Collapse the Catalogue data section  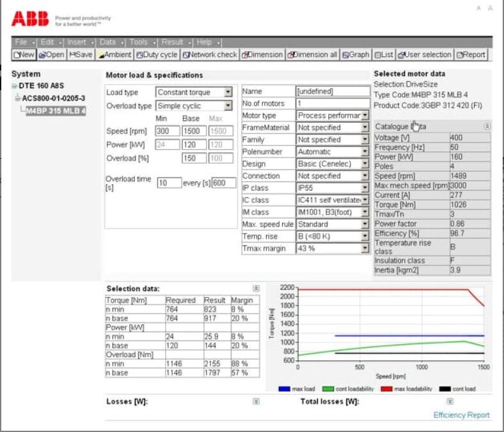coord(487,127)
